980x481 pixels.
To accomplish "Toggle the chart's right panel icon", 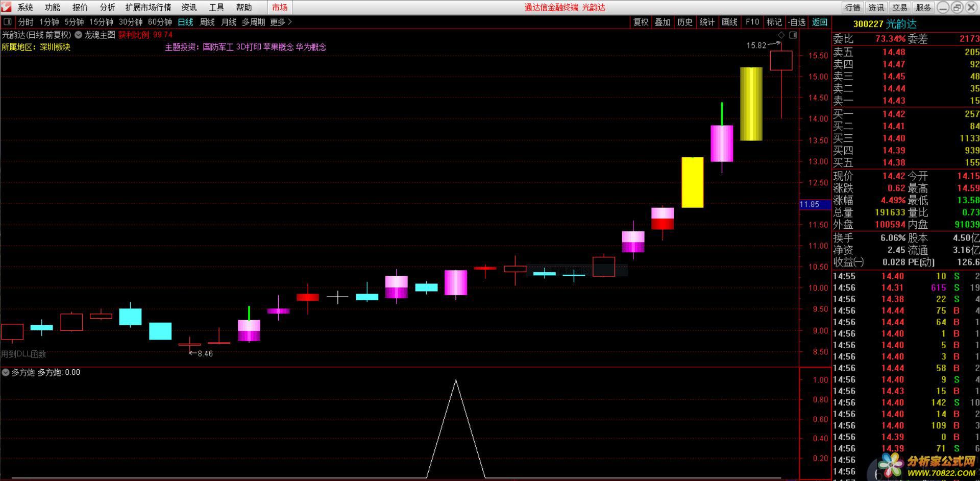I will [793, 35].
